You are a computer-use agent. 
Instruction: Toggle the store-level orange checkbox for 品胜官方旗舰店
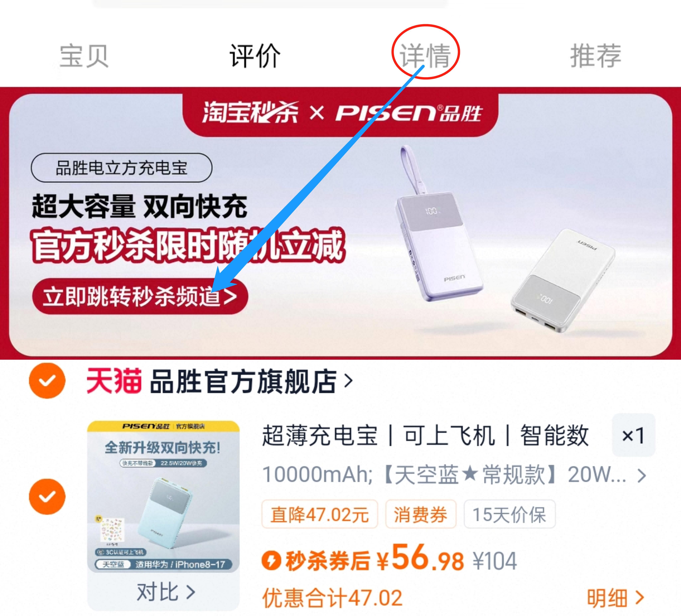[x=47, y=381]
